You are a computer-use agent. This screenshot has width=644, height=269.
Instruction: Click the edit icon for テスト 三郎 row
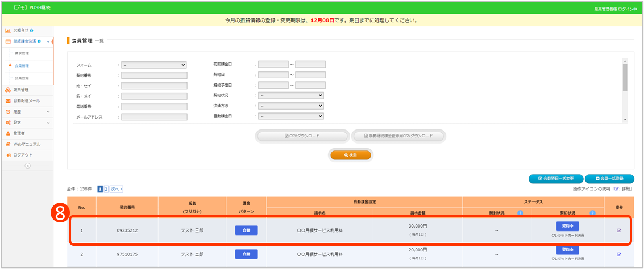coord(619,230)
